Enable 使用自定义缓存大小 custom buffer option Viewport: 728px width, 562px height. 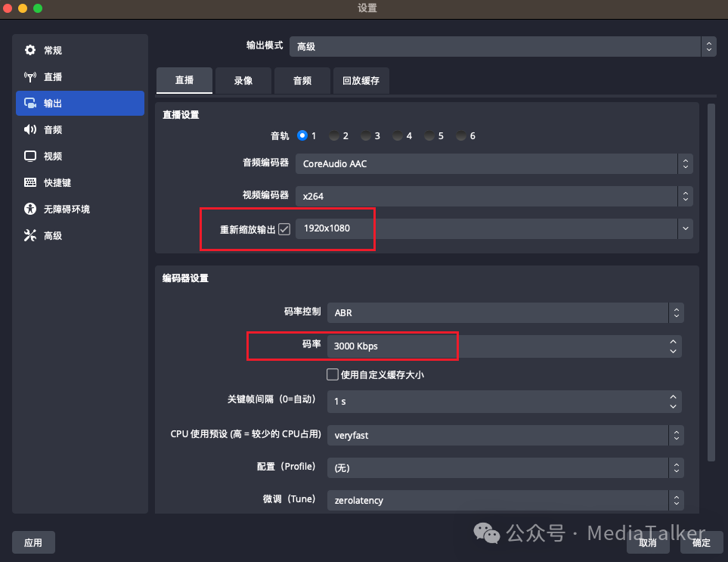tap(333, 374)
